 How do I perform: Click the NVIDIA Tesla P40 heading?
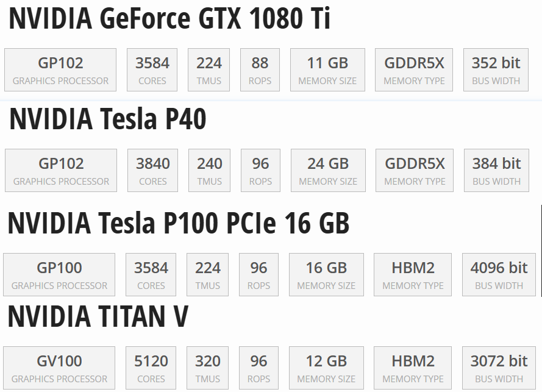[108, 119]
